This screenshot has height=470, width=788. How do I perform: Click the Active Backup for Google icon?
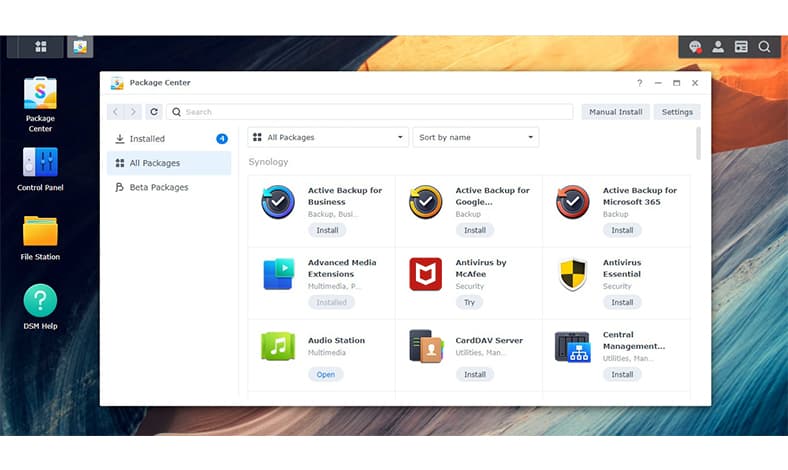click(426, 202)
